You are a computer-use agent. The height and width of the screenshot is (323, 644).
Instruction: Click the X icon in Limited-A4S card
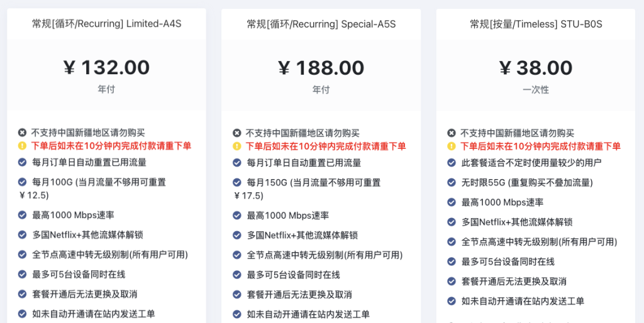pos(22,133)
